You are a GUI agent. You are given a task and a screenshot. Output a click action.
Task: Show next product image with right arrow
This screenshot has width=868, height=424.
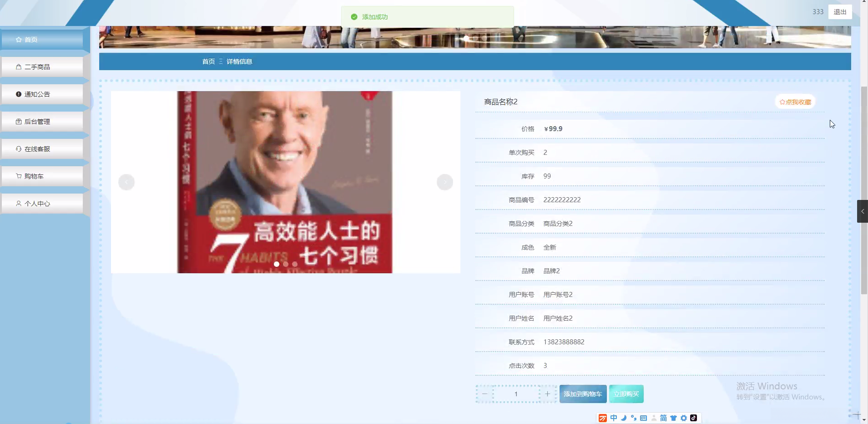tap(445, 182)
